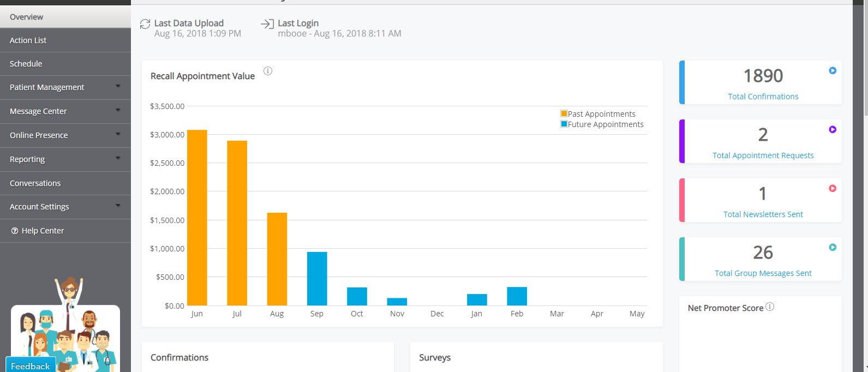The height and width of the screenshot is (372, 868).
Task: Click the purple arrow on Total Appointment Requests
Action: pos(833,129)
